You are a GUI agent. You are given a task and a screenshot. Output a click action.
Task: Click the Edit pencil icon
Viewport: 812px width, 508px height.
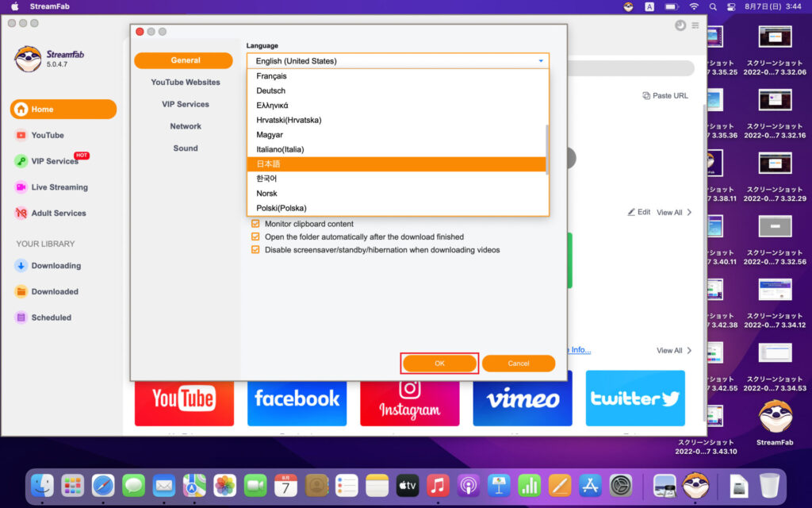tap(631, 212)
